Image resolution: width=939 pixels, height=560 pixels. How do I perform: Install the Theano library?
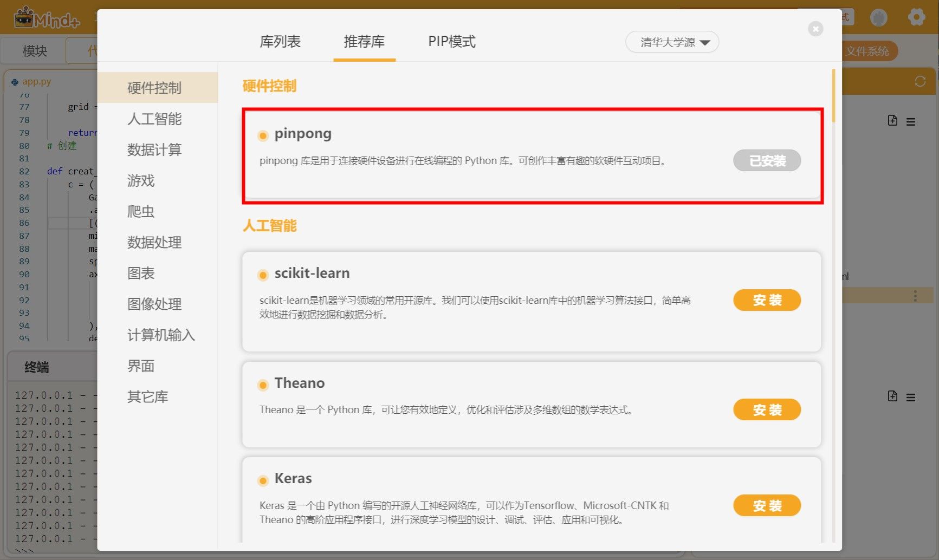point(767,410)
